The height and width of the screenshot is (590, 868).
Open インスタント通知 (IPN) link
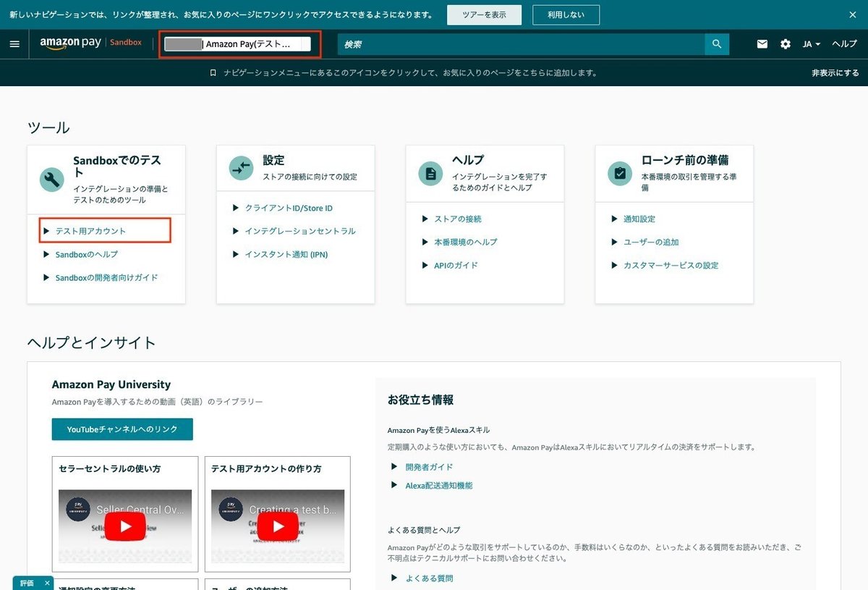(x=286, y=254)
